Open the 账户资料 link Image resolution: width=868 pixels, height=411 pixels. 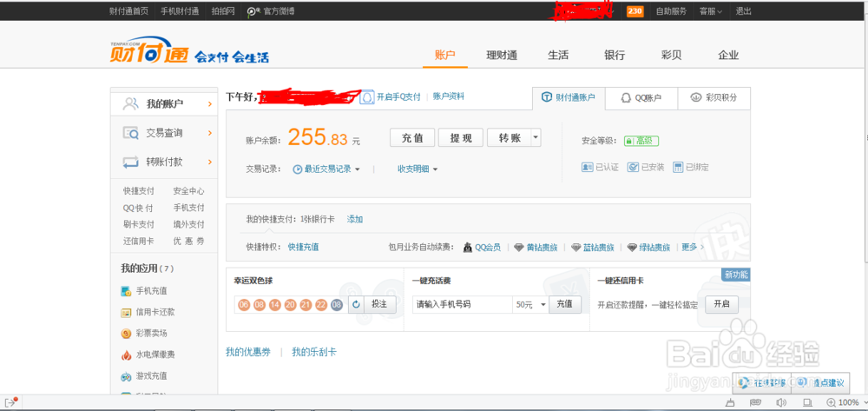tap(449, 96)
